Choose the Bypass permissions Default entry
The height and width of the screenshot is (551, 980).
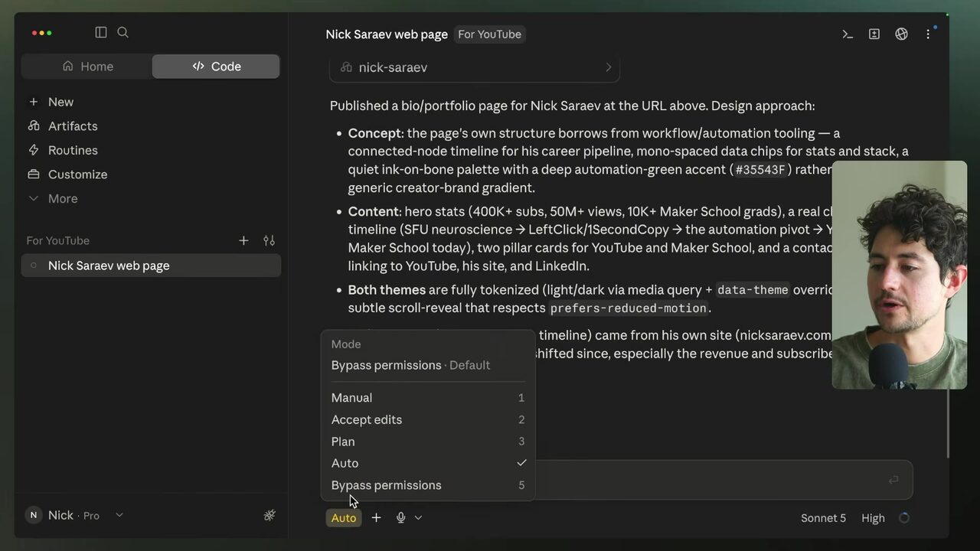click(x=428, y=365)
